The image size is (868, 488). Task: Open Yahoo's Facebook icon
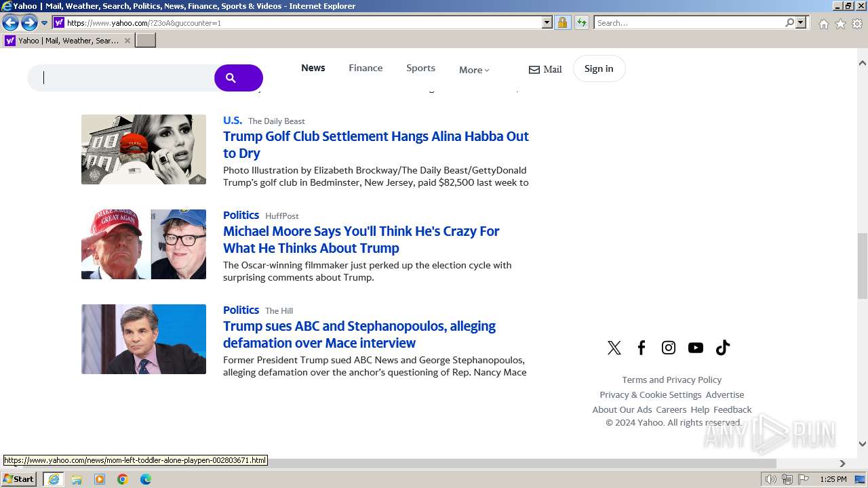[642, 348]
